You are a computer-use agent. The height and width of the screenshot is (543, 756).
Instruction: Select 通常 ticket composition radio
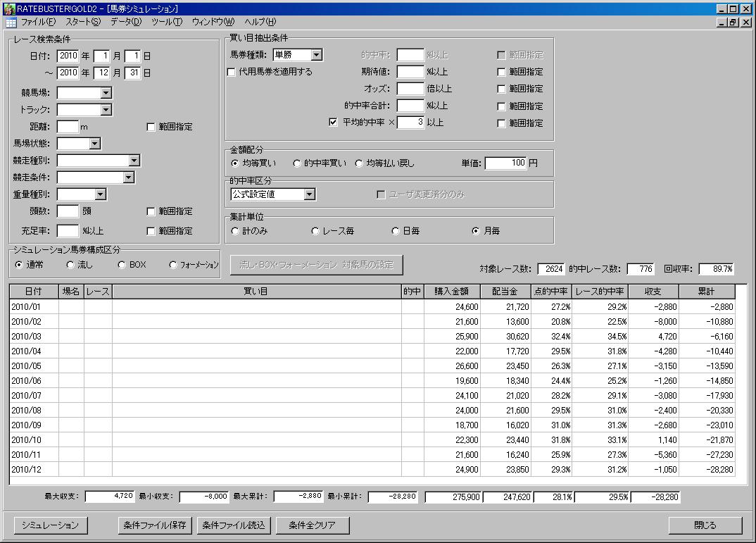(19, 265)
